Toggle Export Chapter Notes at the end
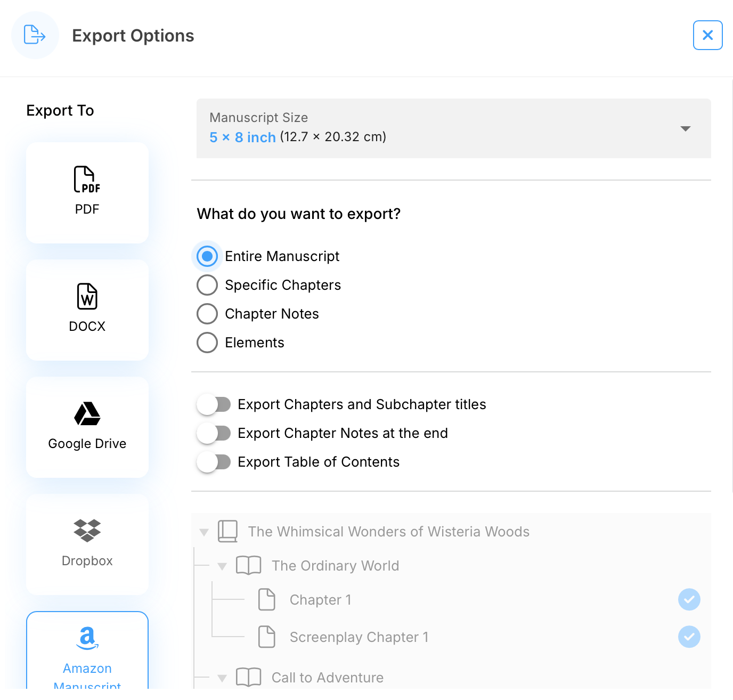This screenshot has width=733, height=700. pyautogui.click(x=214, y=433)
